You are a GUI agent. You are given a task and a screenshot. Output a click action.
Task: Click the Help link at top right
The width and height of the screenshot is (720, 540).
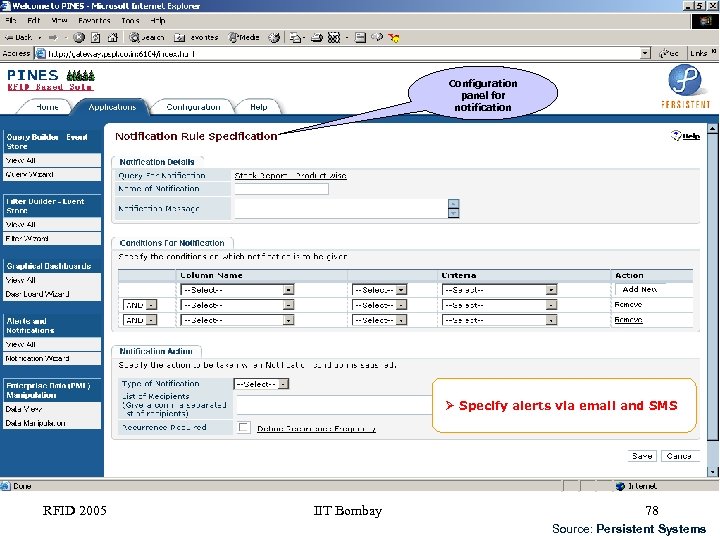click(691, 136)
